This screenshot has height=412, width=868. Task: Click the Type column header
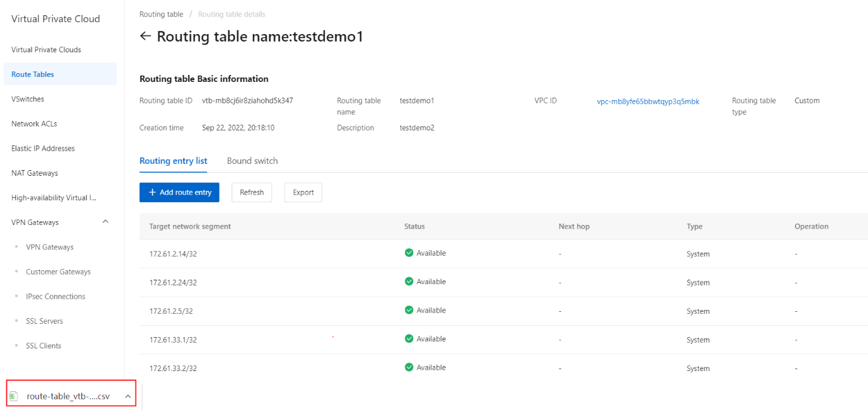click(x=694, y=226)
